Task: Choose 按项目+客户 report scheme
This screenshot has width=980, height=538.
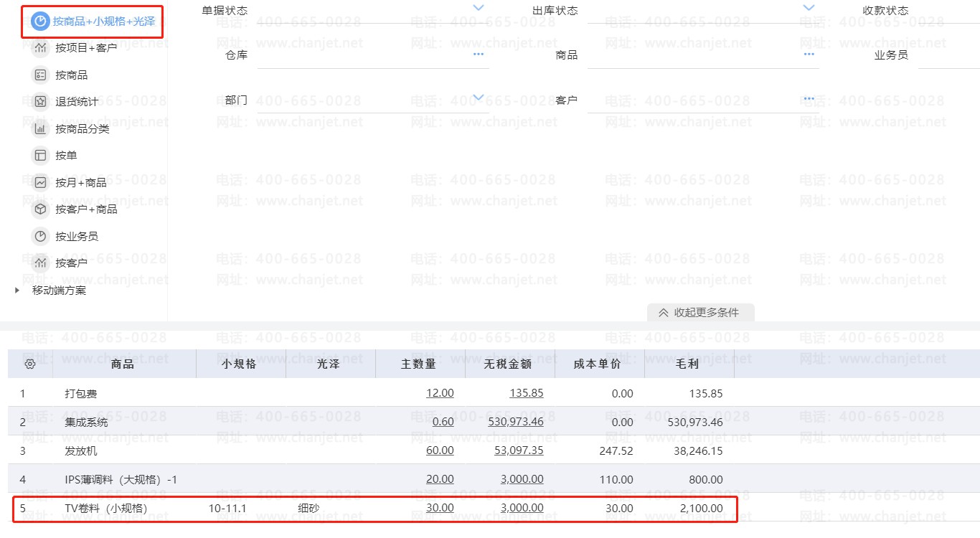Action: [86, 48]
